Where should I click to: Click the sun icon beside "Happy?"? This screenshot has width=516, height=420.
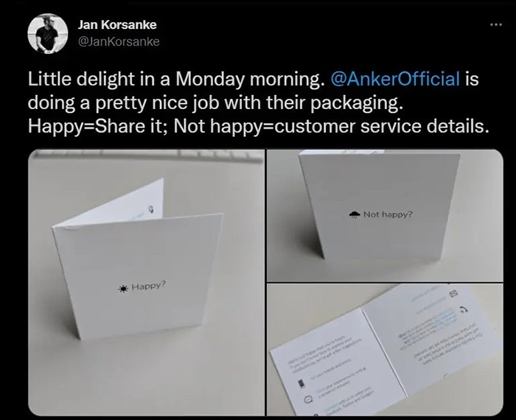[x=123, y=288]
